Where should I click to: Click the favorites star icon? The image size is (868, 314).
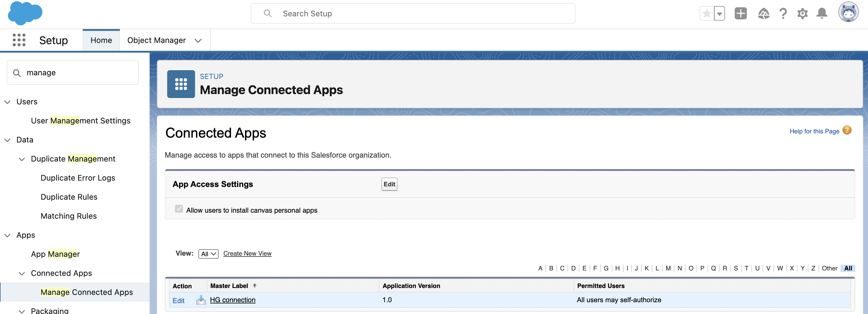tap(707, 14)
